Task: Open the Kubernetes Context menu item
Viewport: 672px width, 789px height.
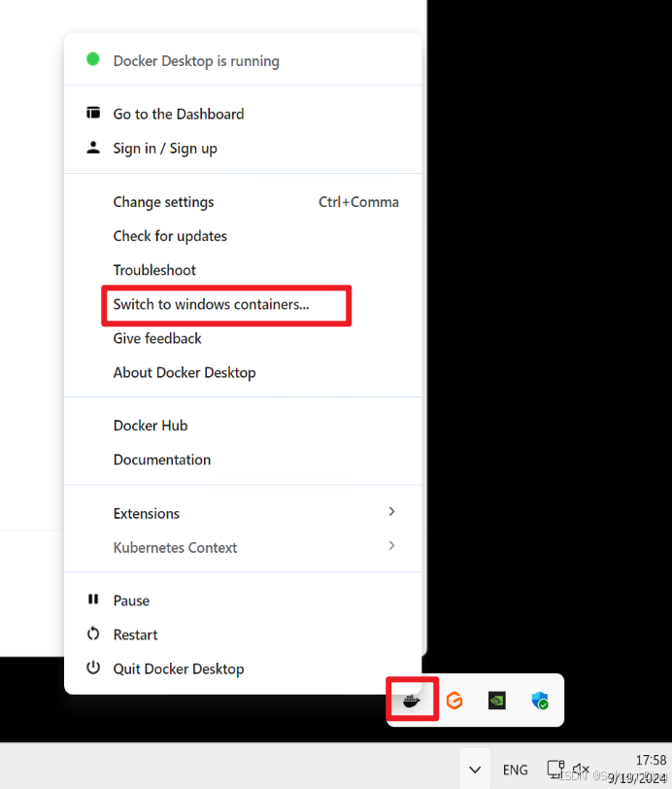Action: click(x=243, y=547)
